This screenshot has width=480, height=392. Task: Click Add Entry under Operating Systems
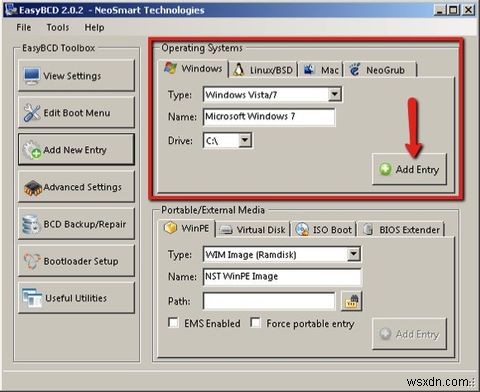point(409,169)
